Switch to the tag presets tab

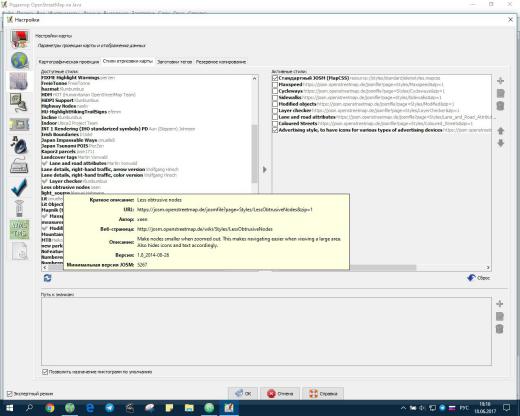point(174,62)
